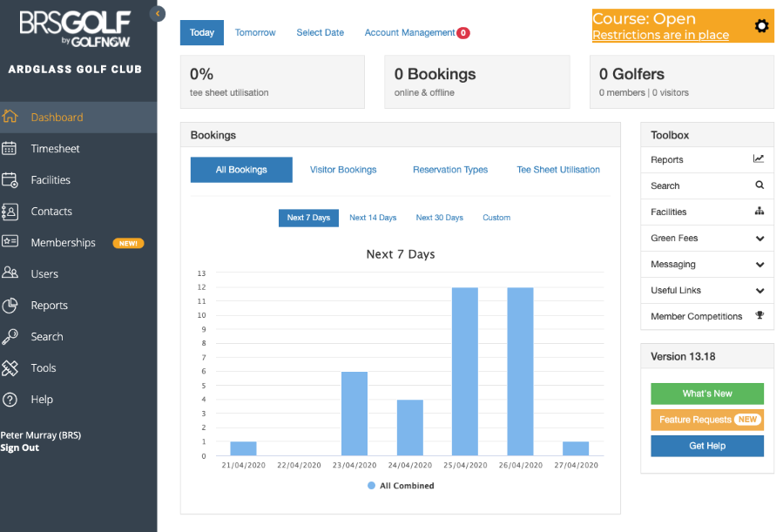Click the Facilities sidebar icon

(x=10, y=179)
